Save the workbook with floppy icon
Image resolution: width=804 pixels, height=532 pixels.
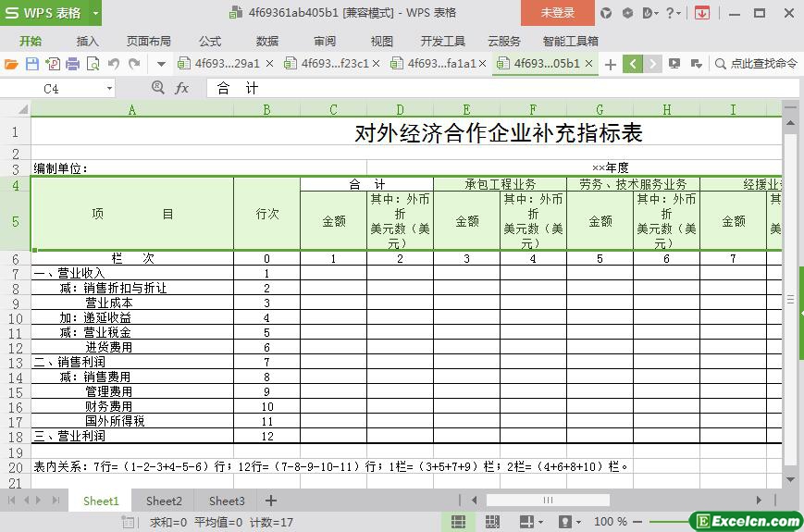pos(31,64)
